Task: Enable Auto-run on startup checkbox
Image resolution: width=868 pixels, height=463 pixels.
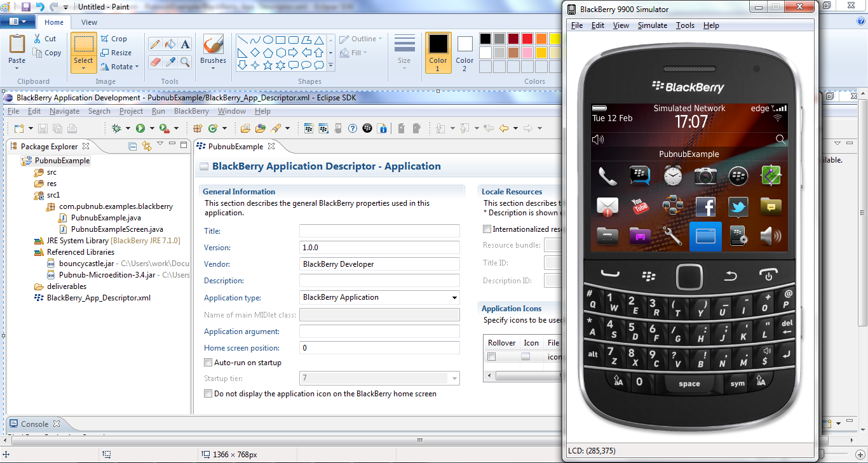Action: [208, 363]
